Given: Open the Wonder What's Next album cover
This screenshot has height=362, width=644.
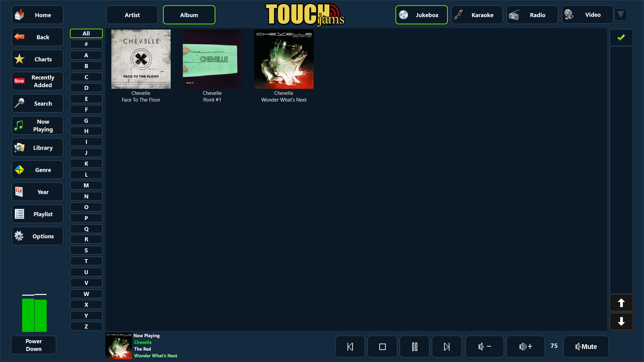Looking at the screenshot, I should [284, 59].
